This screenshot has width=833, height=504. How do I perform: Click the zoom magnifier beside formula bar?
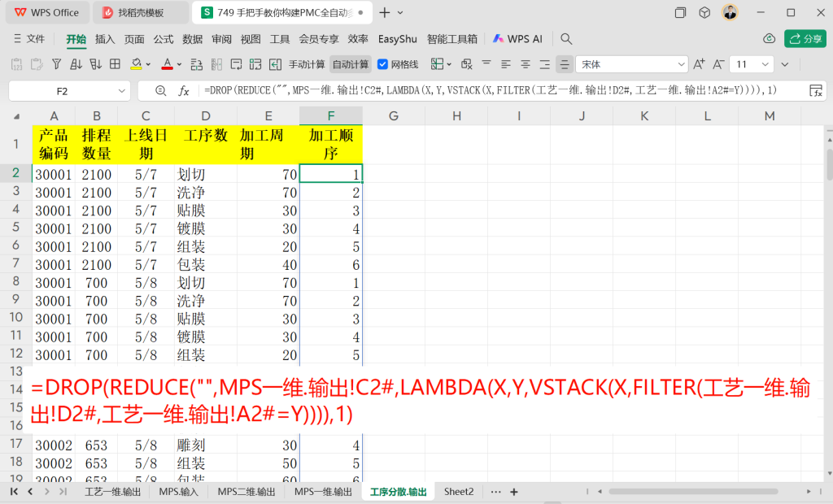point(160,91)
